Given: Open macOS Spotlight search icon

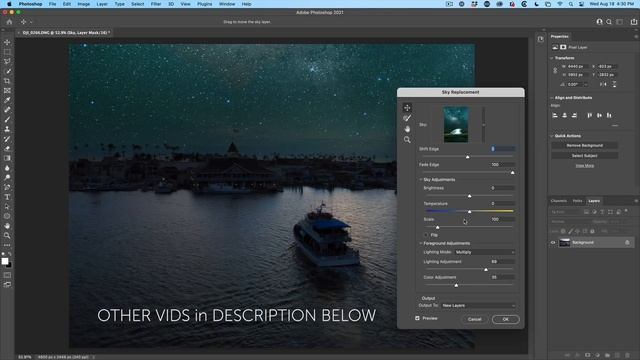Looking at the screenshot, I should [x=571, y=4].
